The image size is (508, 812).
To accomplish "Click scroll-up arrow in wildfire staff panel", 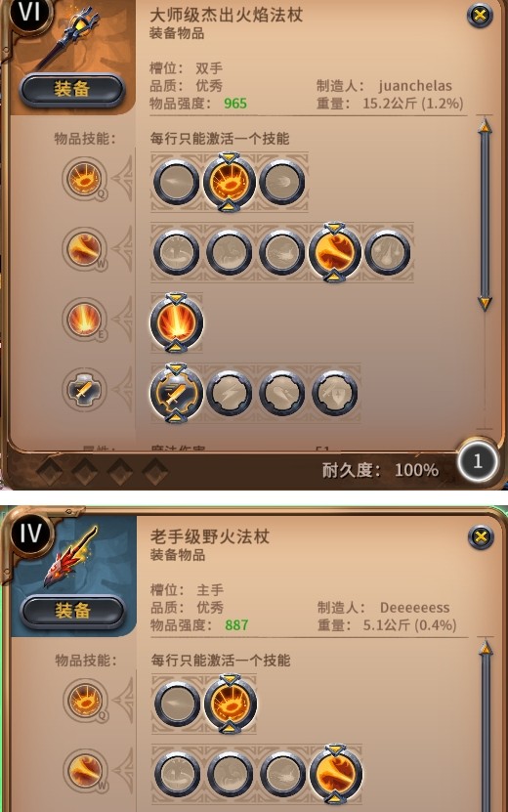I will point(486,648).
